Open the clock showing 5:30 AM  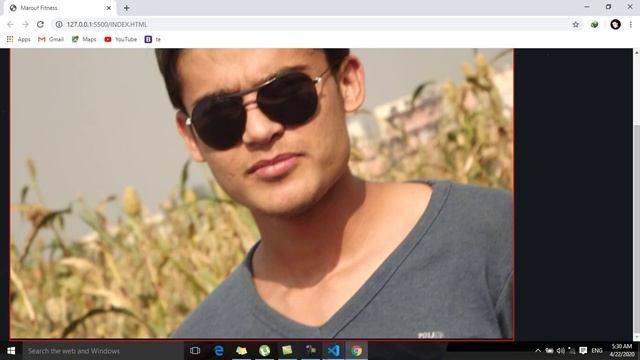622,351
